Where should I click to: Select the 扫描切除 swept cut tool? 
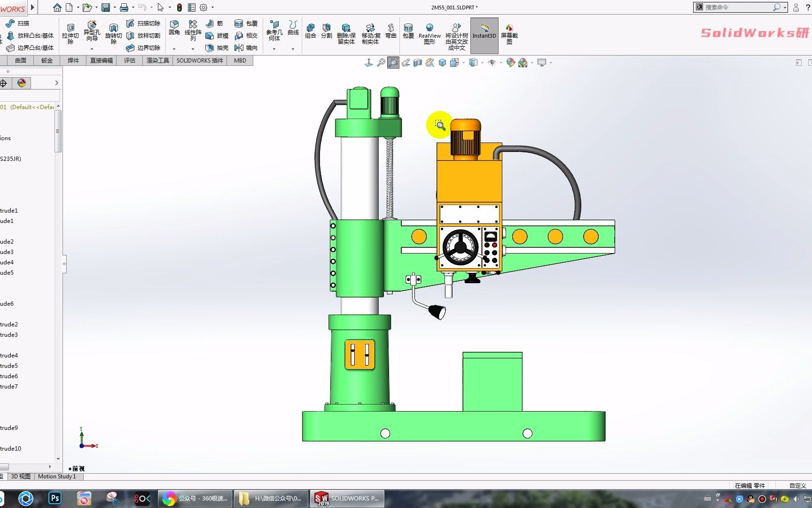click(x=143, y=23)
